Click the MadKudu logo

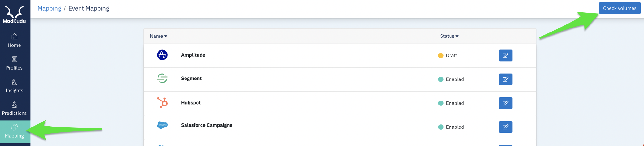14,14
